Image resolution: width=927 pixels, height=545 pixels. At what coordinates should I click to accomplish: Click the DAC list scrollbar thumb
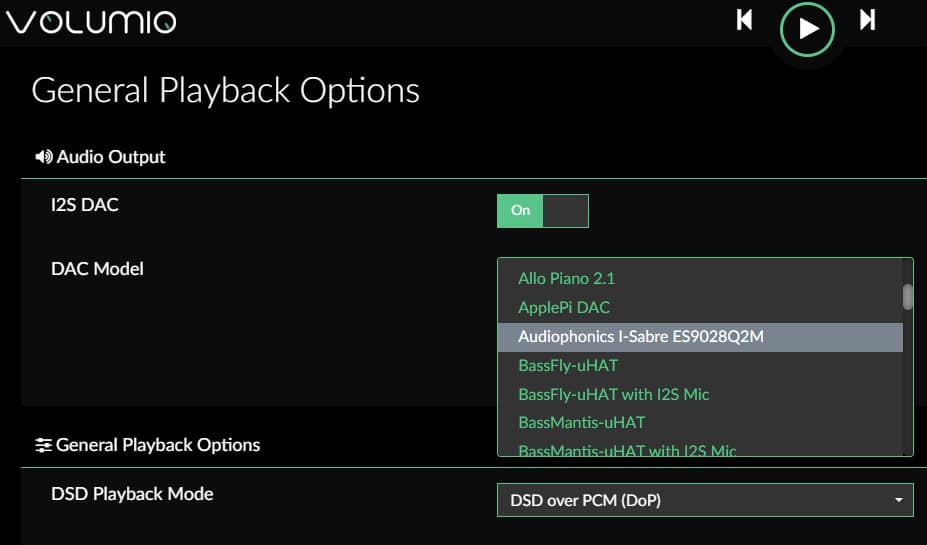(907, 297)
